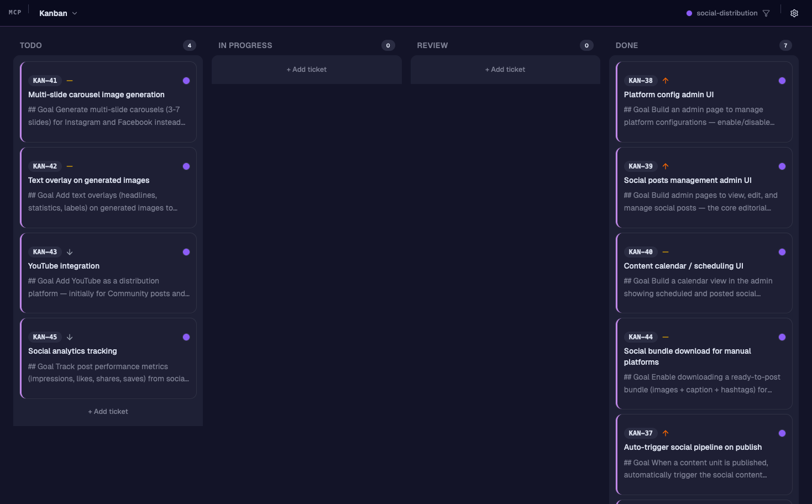Image resolution: width=812 pixels, height=504 pixels.
Task: Click the KAN-41 ticket ID badge
Action: coord(45,81)
